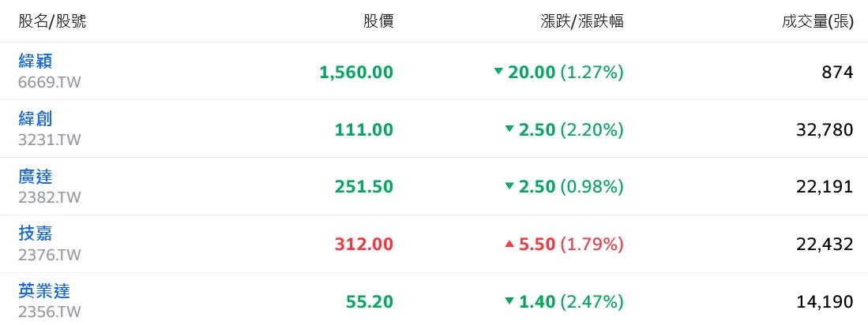Open the 緯創 stock link
This screenshot has height=325, width=868.
(x=35, y=119)
